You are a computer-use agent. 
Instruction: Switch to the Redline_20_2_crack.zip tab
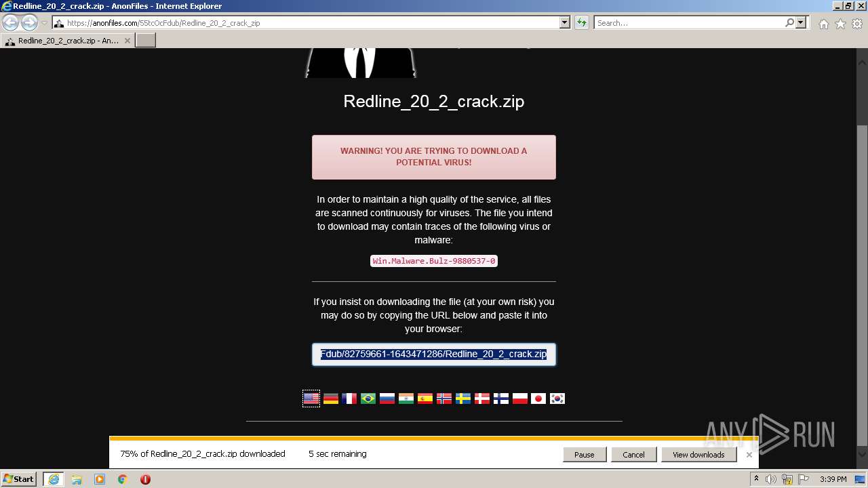[68, 41]
